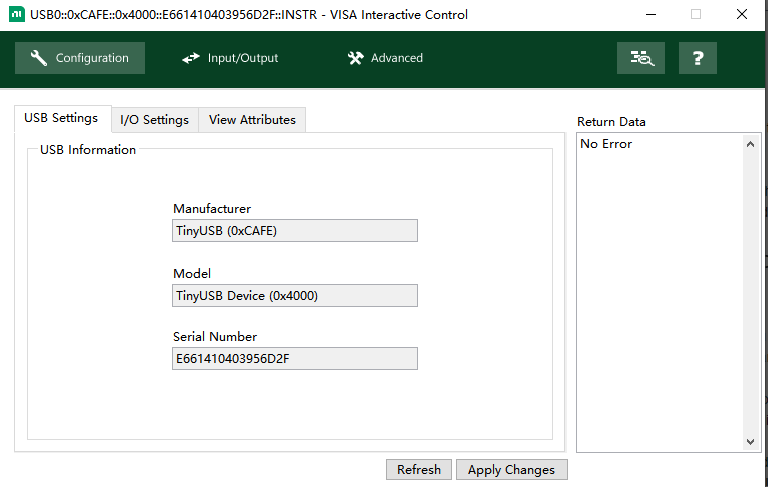
Task: Minimize the VISA Interactive Control window
Action: (x=650, y=15)
